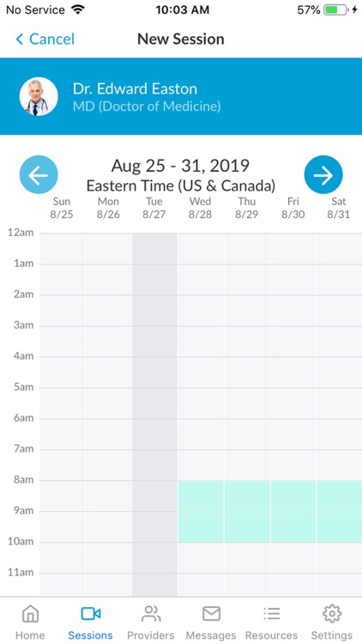
Task: Tap Dr. Edward Easton's profile photo
Action: coord(39,96)
